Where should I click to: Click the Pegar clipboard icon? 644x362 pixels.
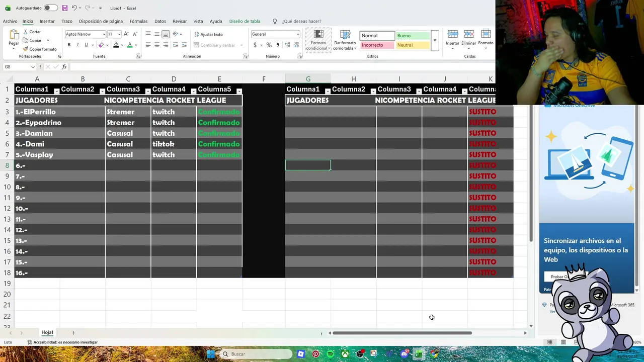14,35
